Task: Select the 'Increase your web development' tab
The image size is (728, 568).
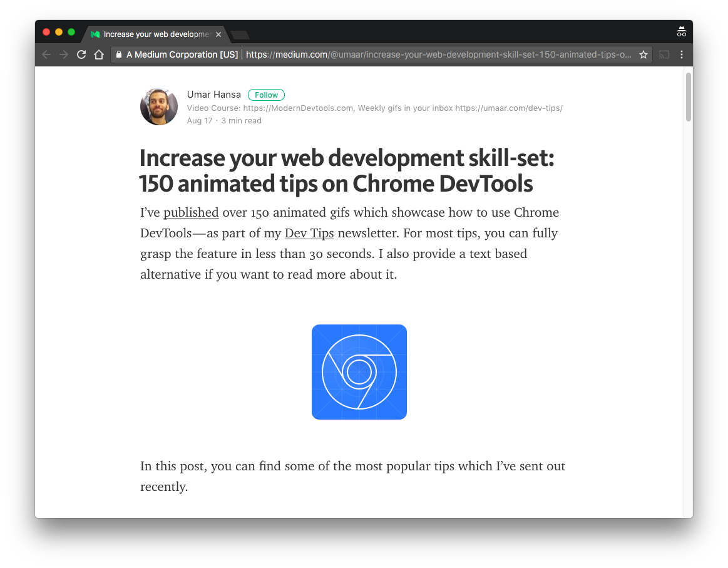Action: 155,34
